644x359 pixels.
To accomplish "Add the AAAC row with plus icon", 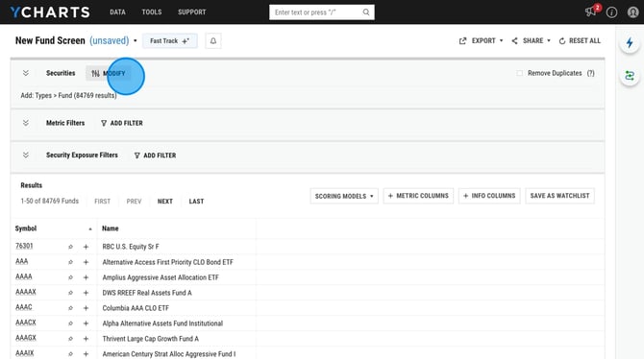I will [86, 308].
